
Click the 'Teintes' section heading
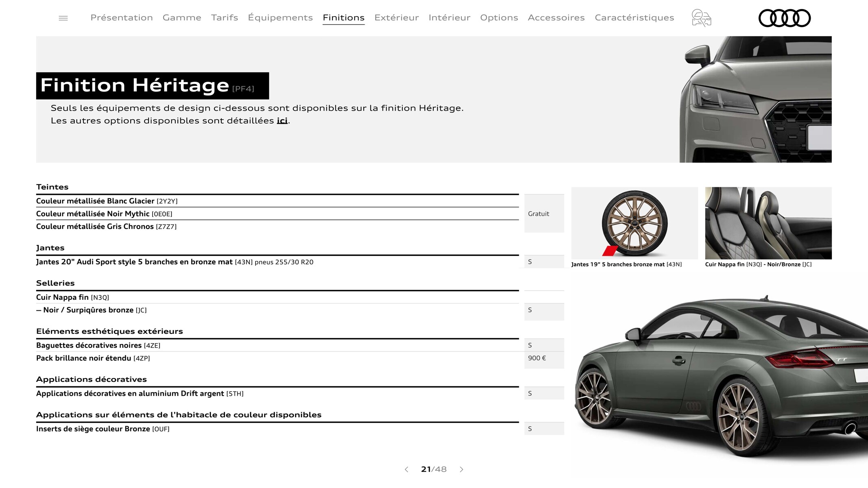52,187
